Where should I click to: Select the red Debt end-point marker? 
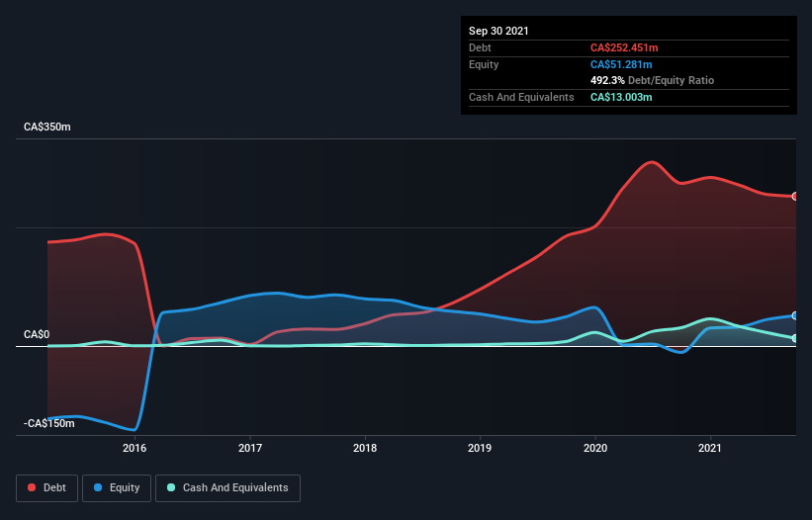pos(795,197)
